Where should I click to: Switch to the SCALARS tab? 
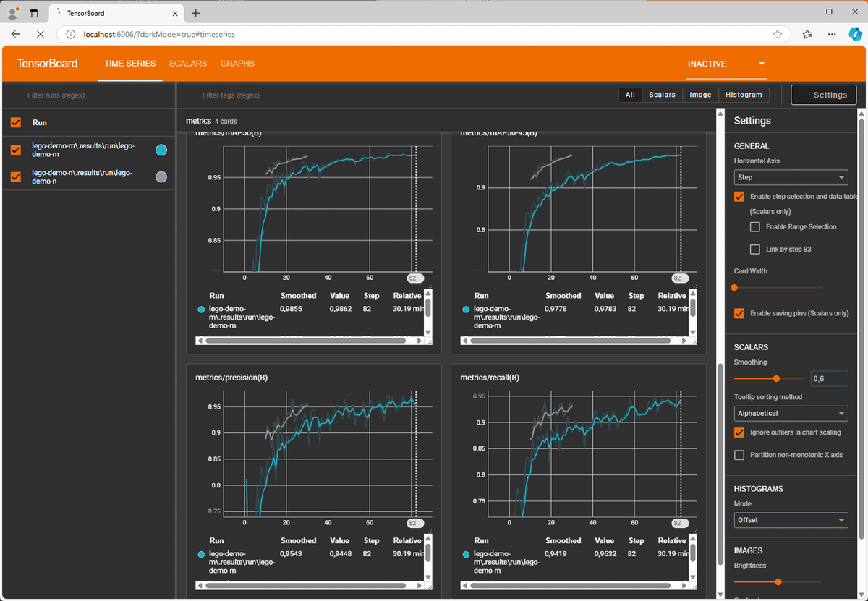pyautogui.click(x=187, y=64)
